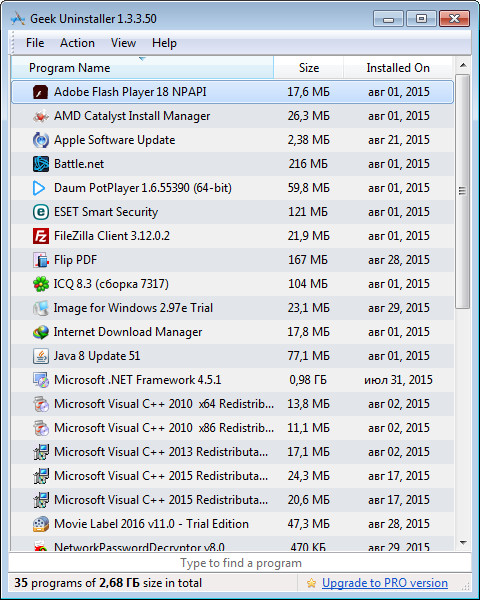Click the Visual C++ 2013 Redistributable icon
Viewport: 480px width, 600px height.
(x=41, y=452)
